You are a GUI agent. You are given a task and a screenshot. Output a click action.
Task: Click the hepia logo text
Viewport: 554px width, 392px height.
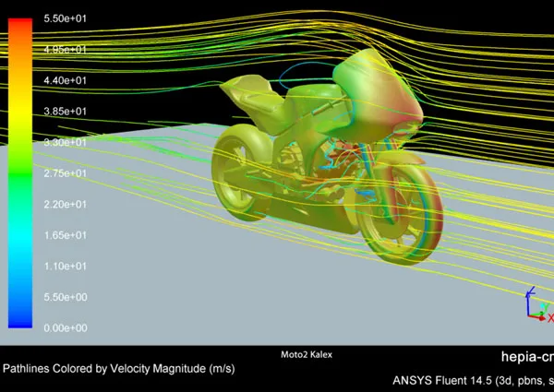pos(527,357)
